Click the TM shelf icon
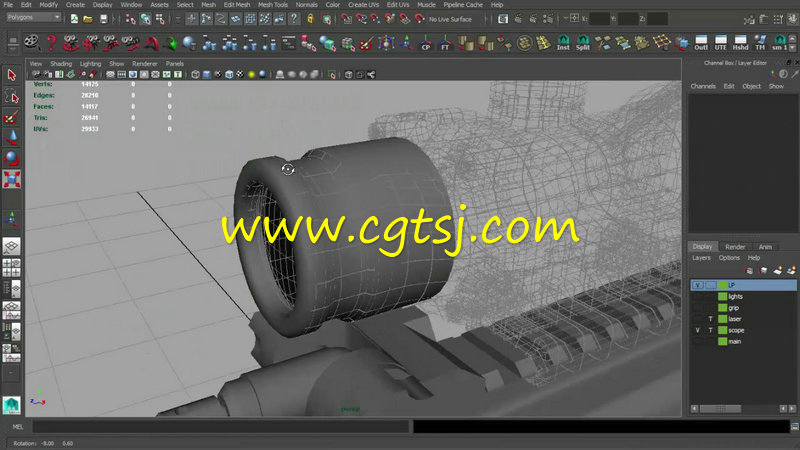800x450 pixels. click(760, 43)
